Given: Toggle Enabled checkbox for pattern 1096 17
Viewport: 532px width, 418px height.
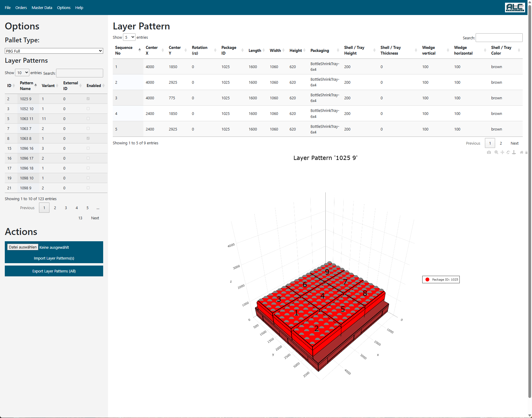Looking at the screenshot, I should (x=88, y=158).
